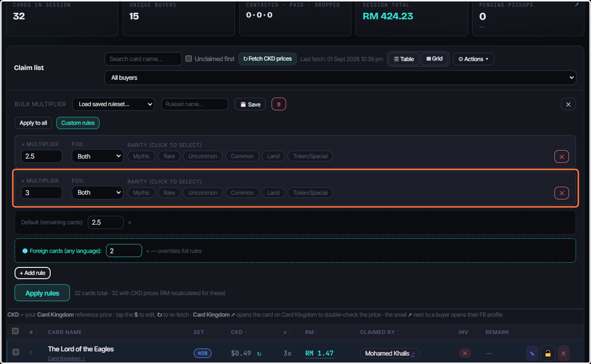Remove the 3 multiplier rule

561,193
